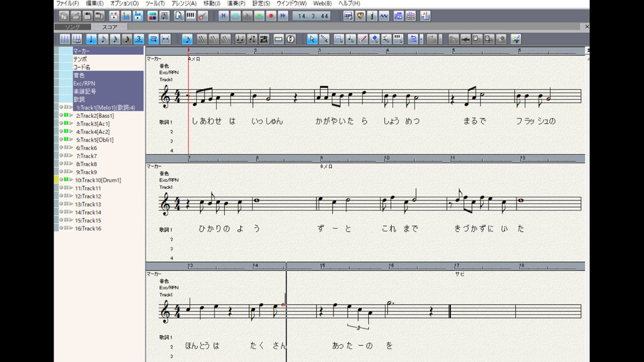This screenshot has width=644, height=362.
Task: Toggle mute indicator for 10:Track10[Drum1]
Action: tap(66, 180)
